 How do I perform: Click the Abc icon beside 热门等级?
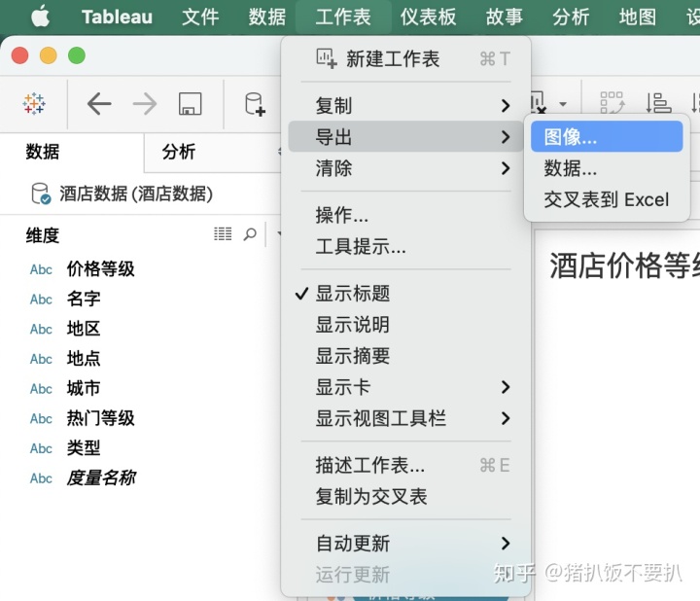pyautogui.click(x=41, y=419)
